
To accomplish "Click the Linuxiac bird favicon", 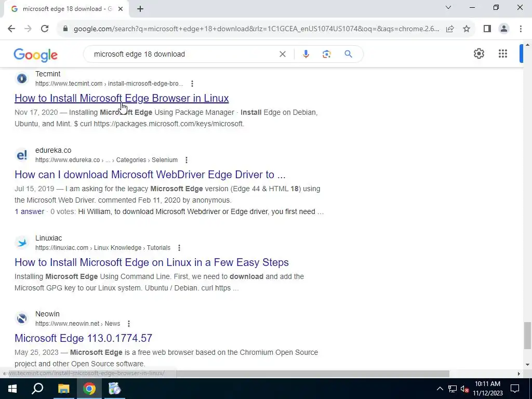I will pos(22,243).
